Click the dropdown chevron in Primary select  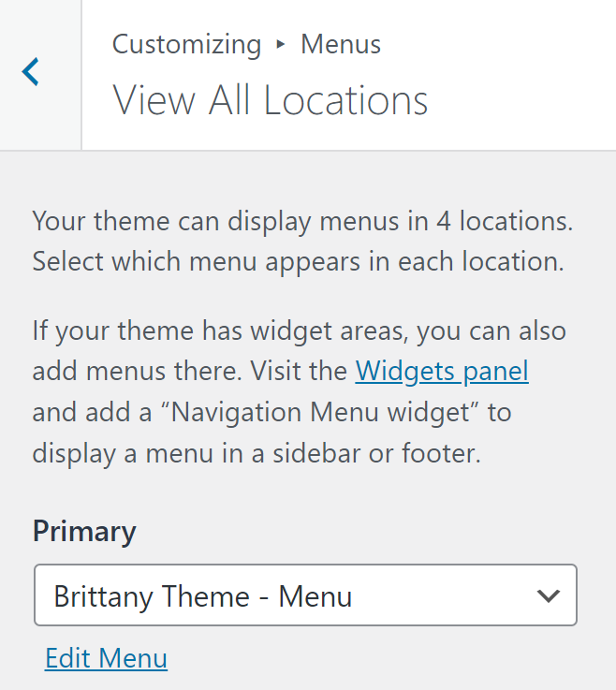[x=548, y=595]
